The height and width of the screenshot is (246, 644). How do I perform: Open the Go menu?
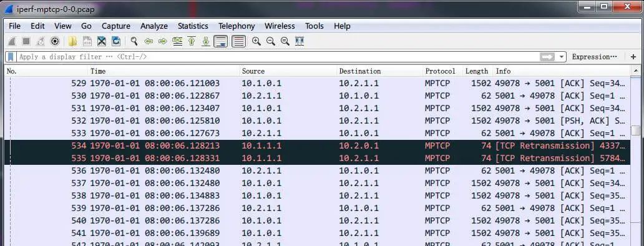pos(86,26)
